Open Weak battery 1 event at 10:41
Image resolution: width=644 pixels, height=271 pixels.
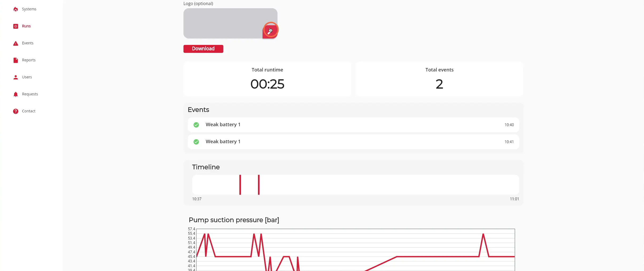click(353, 142)
